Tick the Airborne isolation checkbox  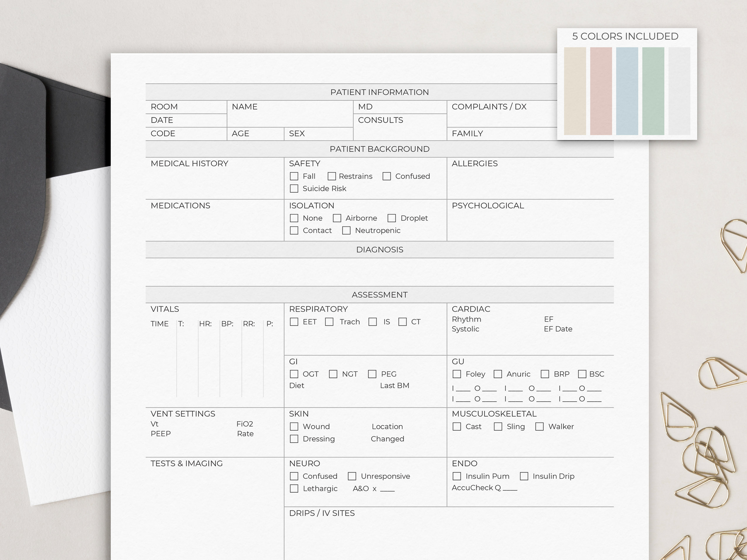click(337, 218)
